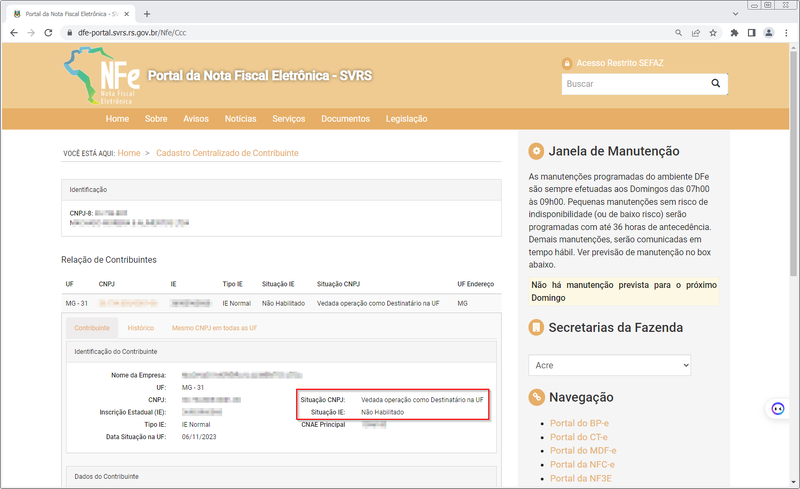Click the search magnifier in Buscar box
Screen dimensions: 800x489
(x=716, y=83)
